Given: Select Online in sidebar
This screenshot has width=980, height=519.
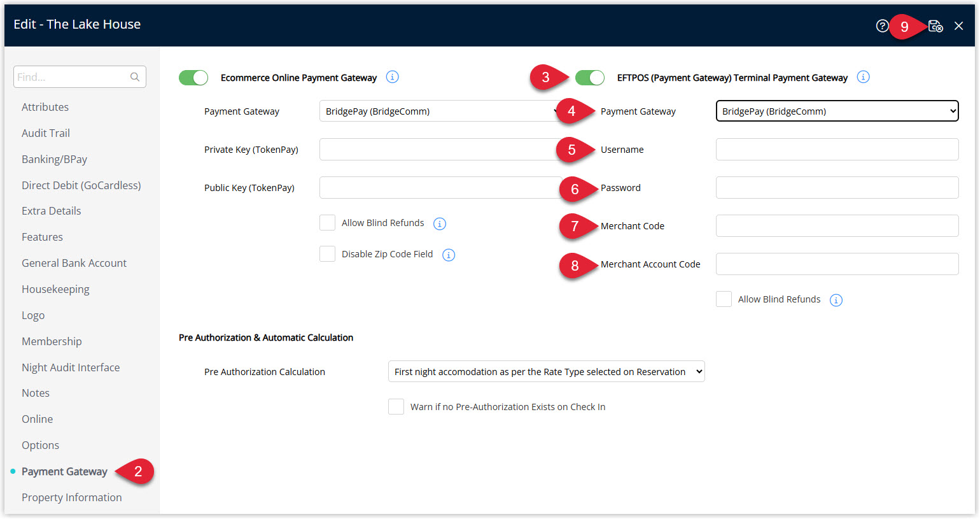Looking at the screenshot, I should click(x=38, y=419).
